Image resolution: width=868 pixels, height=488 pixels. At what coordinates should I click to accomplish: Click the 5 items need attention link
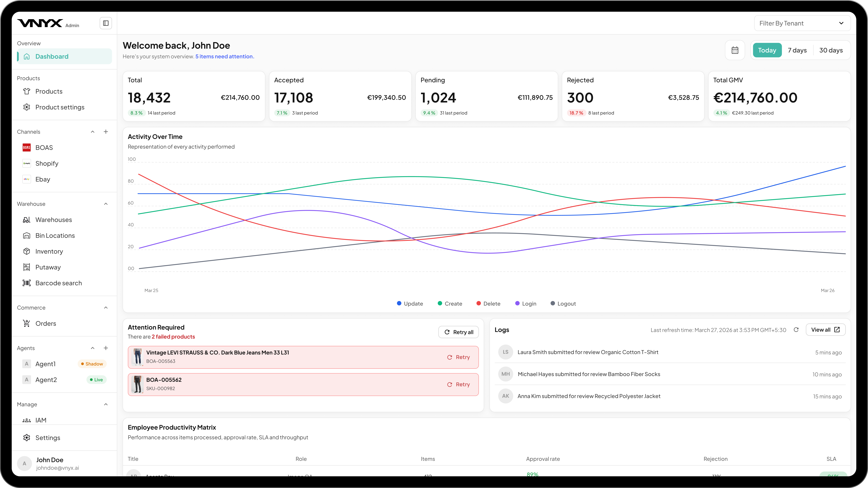225,56
